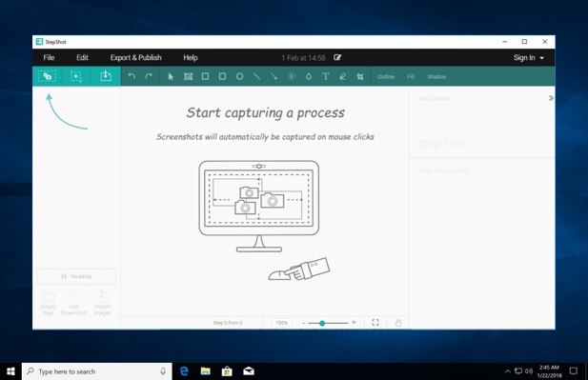The width and height of the screenshot is (588, 380).
Task: Click the Step Title field
Action: click(x=482, y=143)
